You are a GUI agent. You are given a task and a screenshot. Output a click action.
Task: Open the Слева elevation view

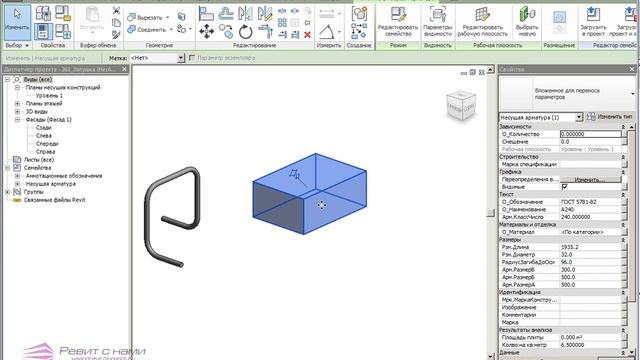44,136
